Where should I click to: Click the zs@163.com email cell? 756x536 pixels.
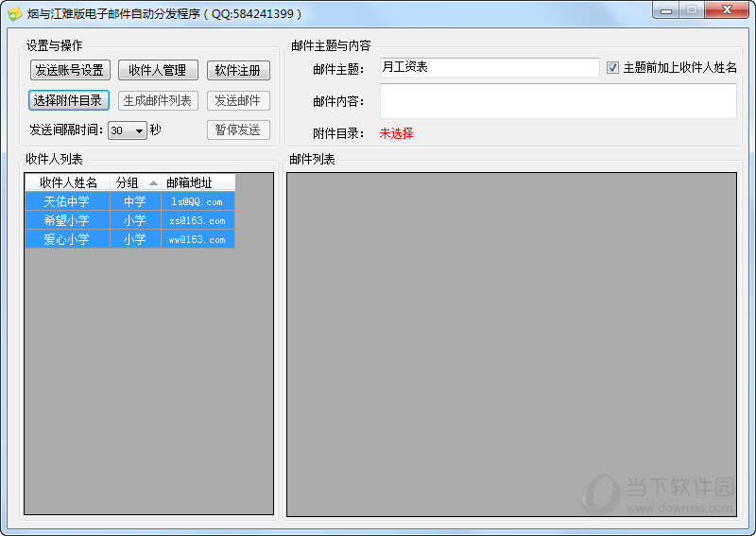198,220
